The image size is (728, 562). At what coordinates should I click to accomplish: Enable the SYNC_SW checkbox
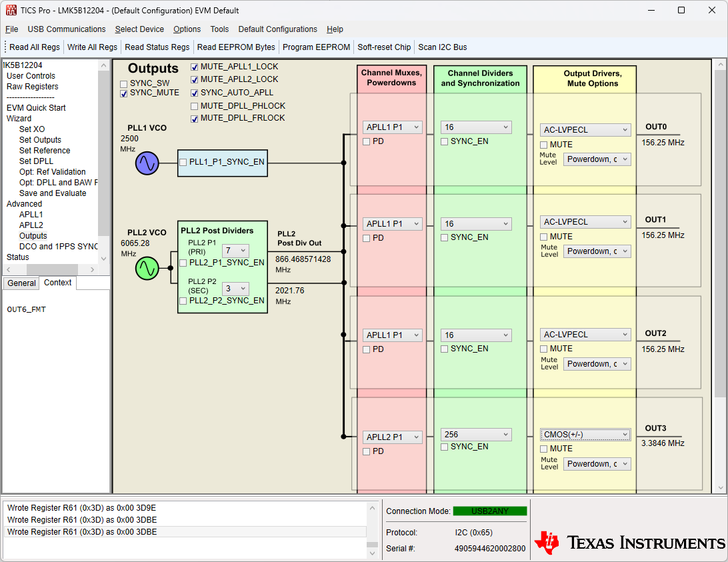124,84
